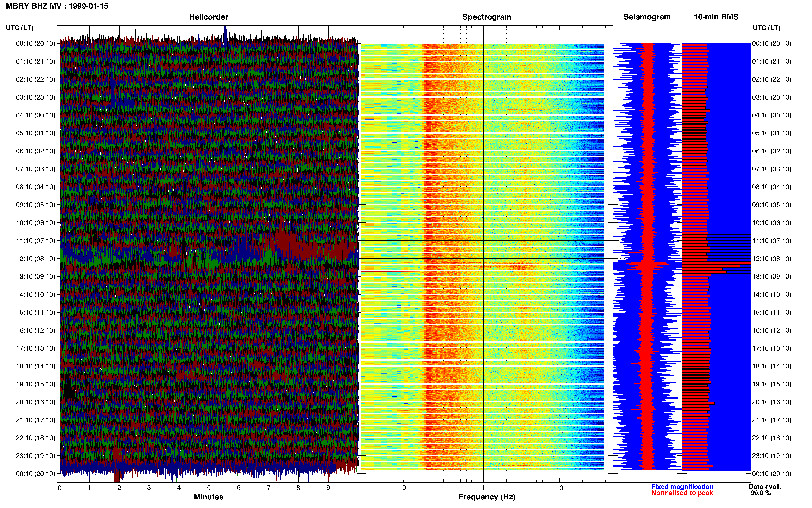The height and width of the screenshot is (508, 812).
Task: Click the '6' tick on Minutes axis
Action: pos(239,488)
